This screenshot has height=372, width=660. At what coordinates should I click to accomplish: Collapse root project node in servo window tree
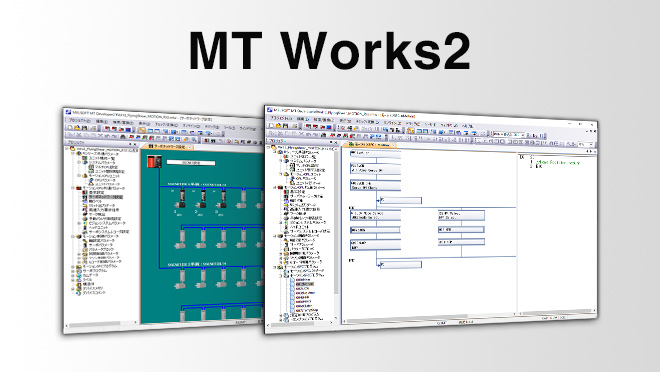67,149
